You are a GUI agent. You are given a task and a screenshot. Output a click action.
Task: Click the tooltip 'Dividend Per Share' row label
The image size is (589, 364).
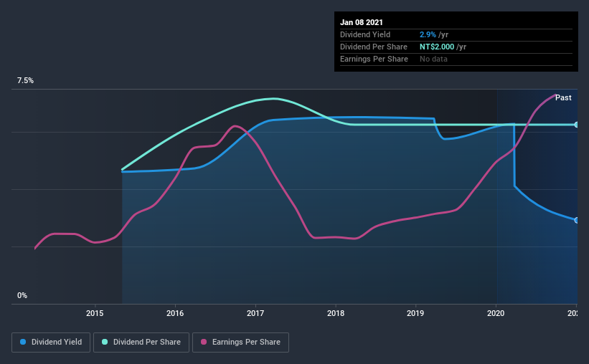tap(373, 47)
